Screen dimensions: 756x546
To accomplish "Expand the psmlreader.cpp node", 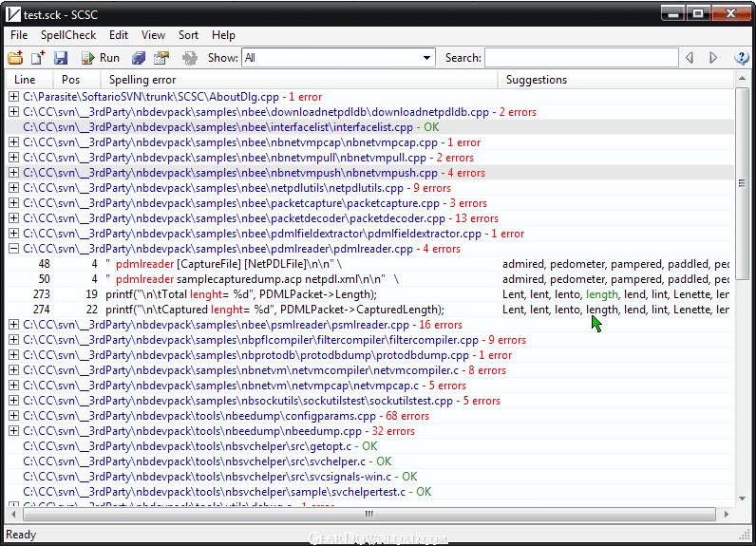I will [13, 325].
